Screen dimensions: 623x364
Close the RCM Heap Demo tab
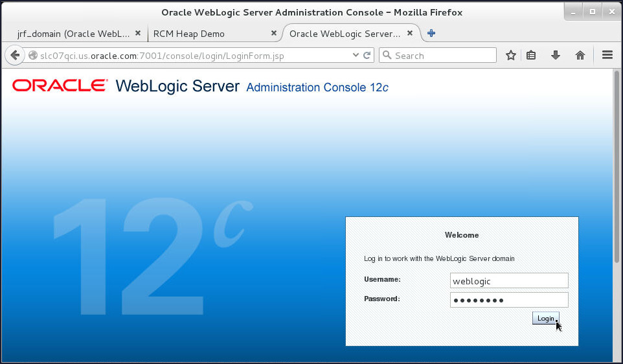(x=274, y=34)
